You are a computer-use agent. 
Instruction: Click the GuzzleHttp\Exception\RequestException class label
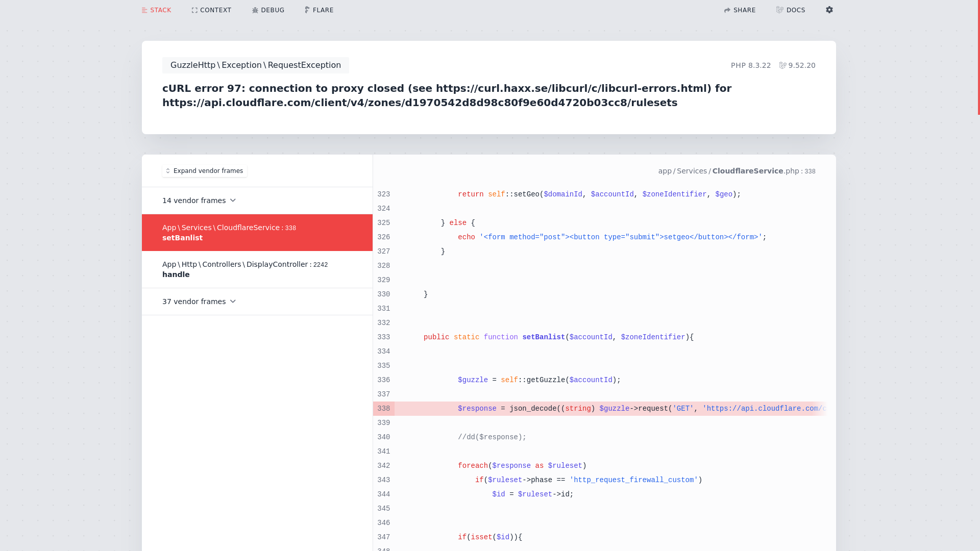pos(256,65)
